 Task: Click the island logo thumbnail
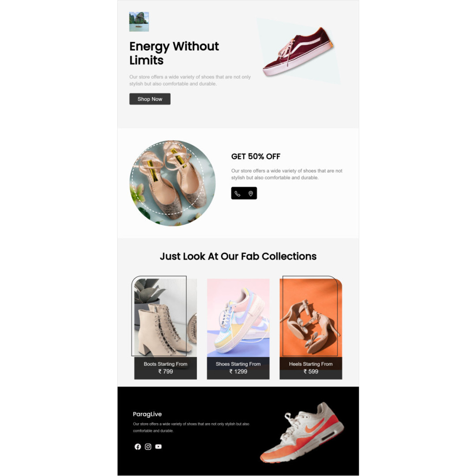click(139, 22)
